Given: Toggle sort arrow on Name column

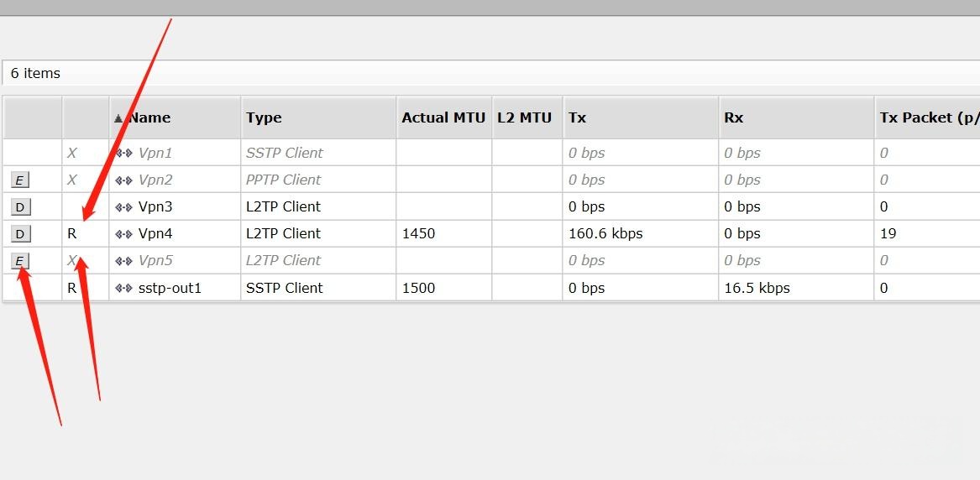Looking at the screenshot, I should 118,118.
